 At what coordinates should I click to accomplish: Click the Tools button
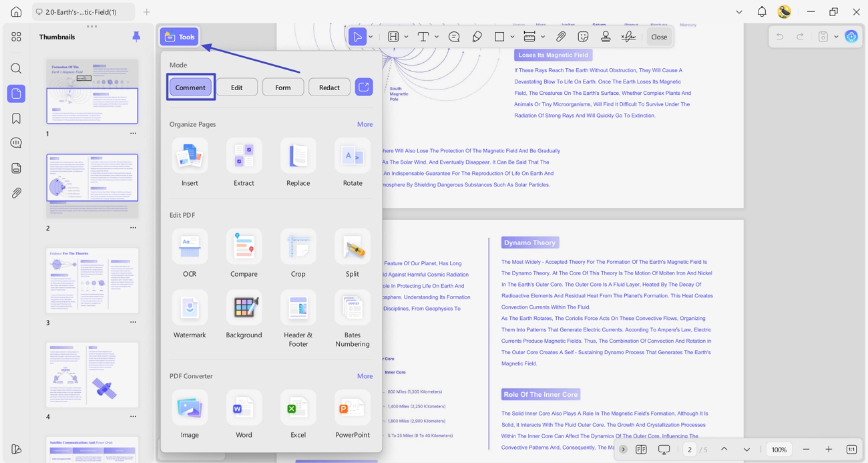(x=179, y=37)
